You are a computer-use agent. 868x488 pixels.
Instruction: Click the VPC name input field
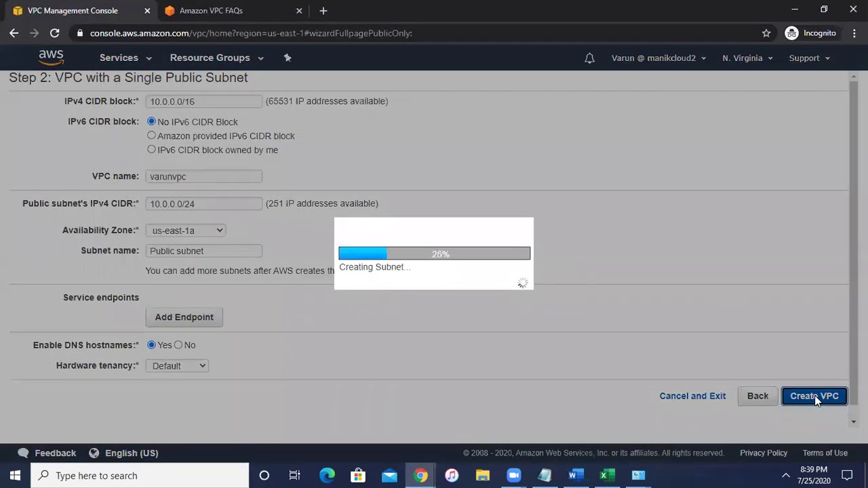click(x=203, y=176)
